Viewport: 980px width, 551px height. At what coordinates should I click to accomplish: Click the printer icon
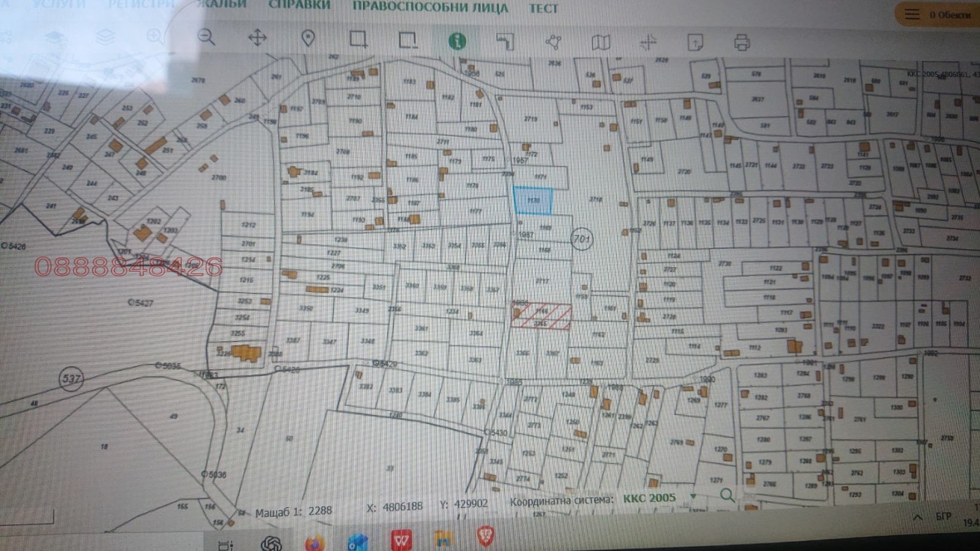742,43
